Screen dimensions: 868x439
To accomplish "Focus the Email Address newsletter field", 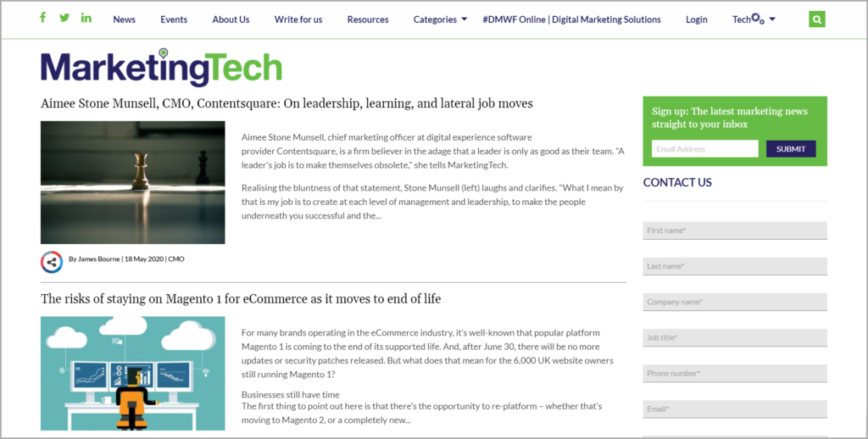I will (704, 149).
